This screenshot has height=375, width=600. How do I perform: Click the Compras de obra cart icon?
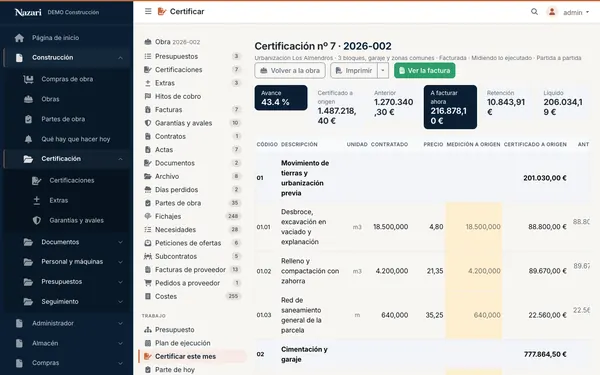28,79
